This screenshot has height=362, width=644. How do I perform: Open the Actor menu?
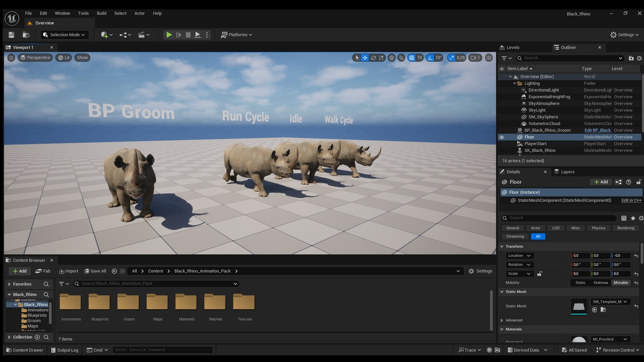(139, 13)
